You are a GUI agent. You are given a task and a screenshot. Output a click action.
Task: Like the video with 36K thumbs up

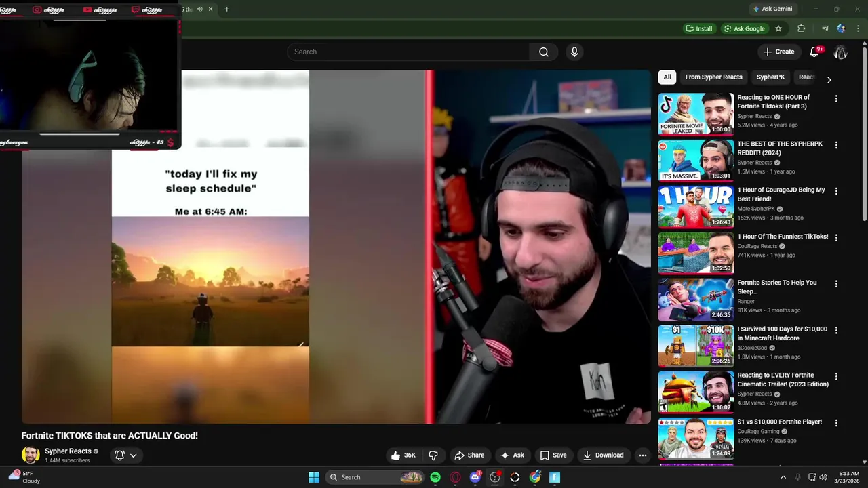[403, 455]
